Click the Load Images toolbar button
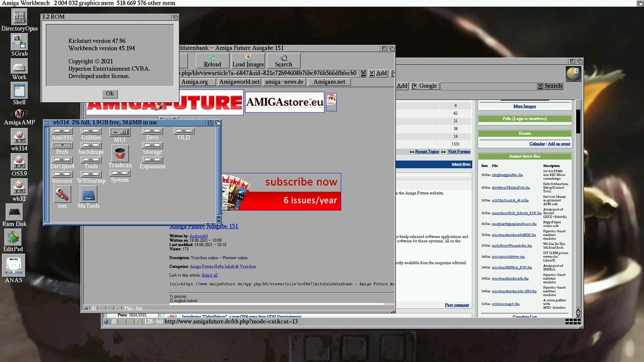 [248, 61]
